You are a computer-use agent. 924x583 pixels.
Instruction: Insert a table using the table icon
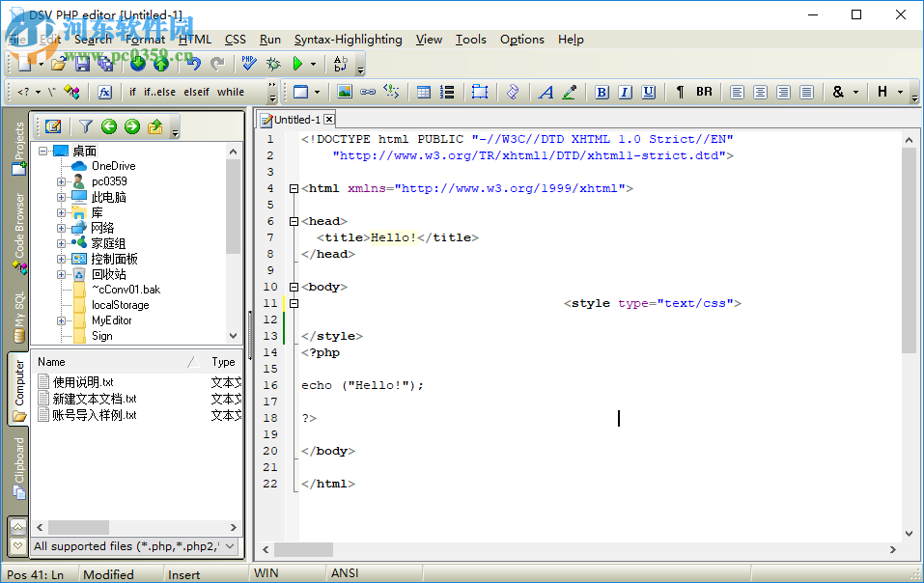tap(423, 92)
